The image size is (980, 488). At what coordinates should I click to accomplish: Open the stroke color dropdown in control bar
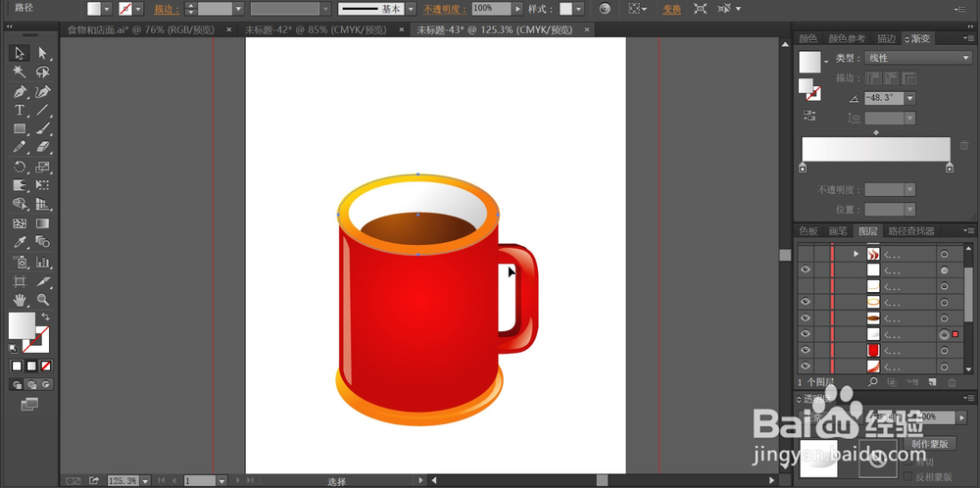coord(138,9)
